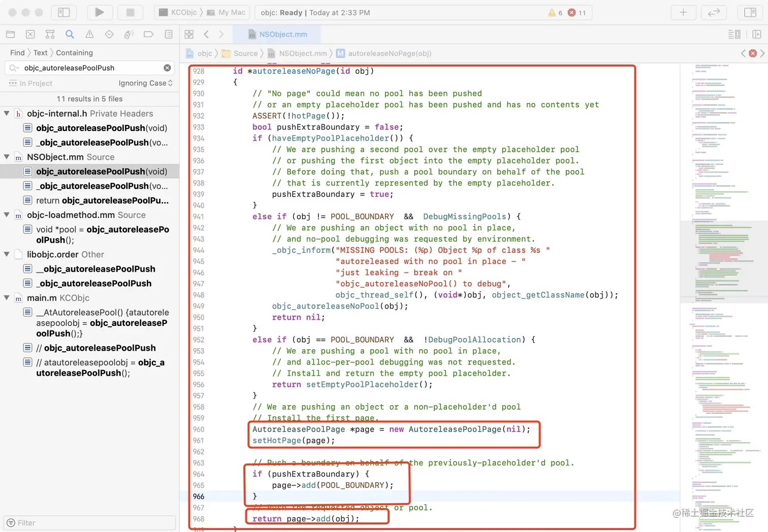The image size is (768, 532).
Task: Choose the My Mac run destination
Action: point(226,12)
